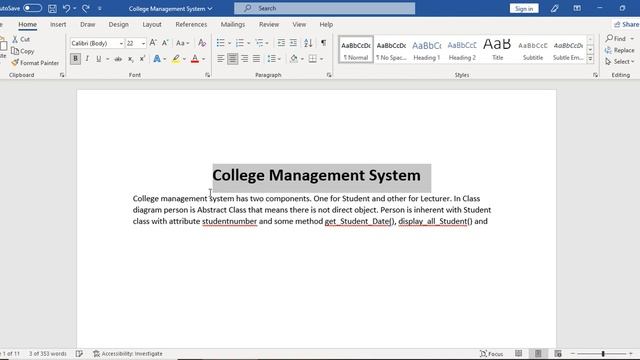Click the Share button
The image size is (640, 360).
[x=627, y=24]
